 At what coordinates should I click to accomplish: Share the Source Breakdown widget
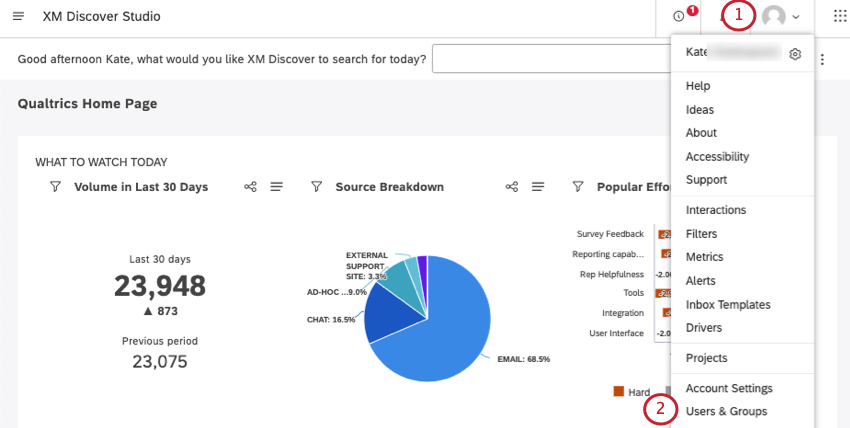[x=512, y=187]
